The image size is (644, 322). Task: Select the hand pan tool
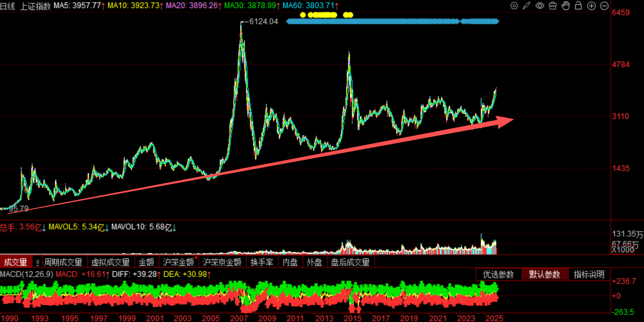[x=565, y=6]
